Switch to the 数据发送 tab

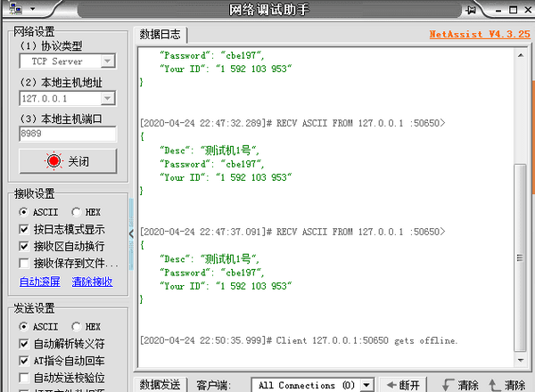(160, 385)
